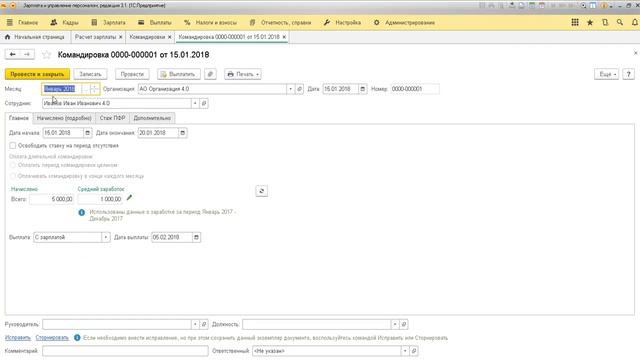
Task: Close the Расчет зарплаты tab
Action: [120, 37]
